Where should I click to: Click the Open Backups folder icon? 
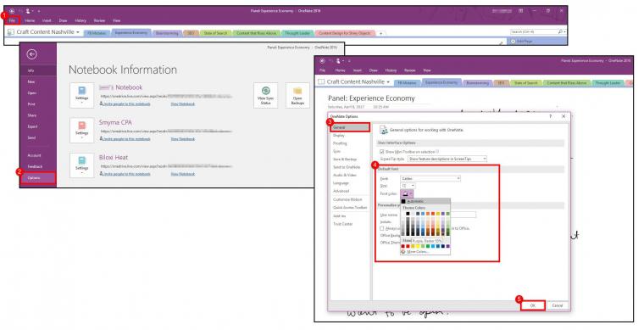pyautogui.click(x=297, y=91)
